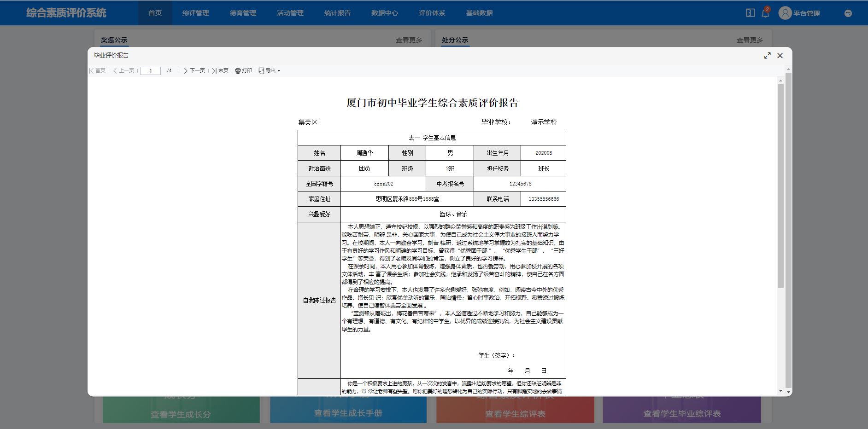Screen dimensions: 868x429
Task: Open the 平台管理 user avatar
Action: point(785,13)
